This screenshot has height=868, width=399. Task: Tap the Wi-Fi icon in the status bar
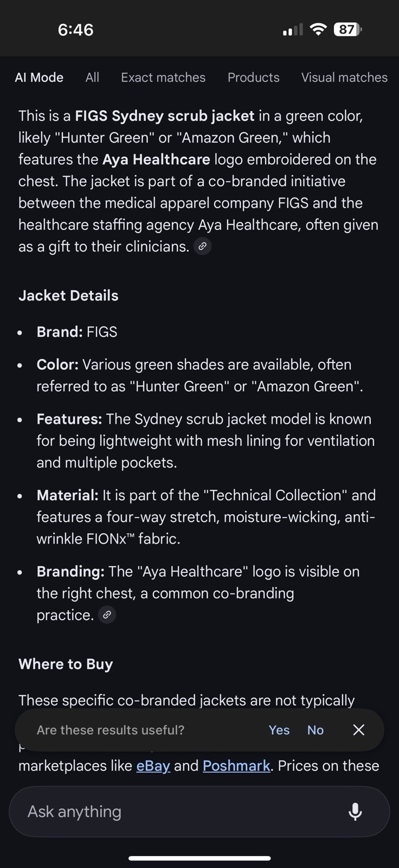coord(318,30)
